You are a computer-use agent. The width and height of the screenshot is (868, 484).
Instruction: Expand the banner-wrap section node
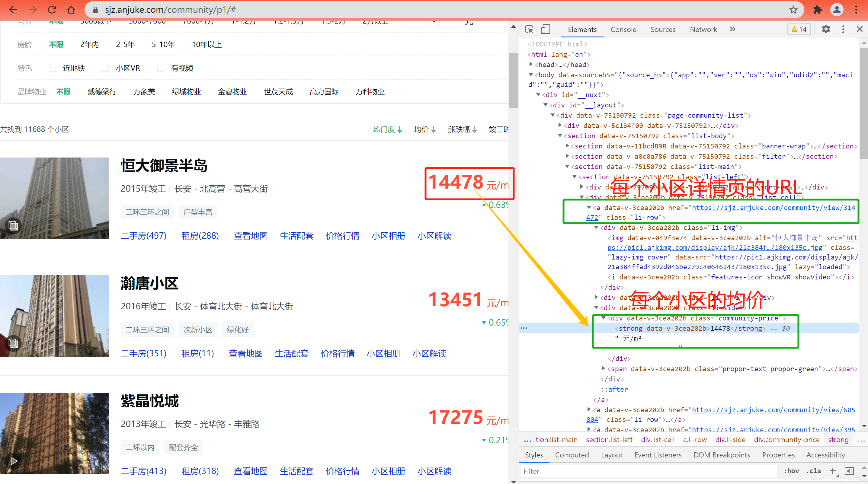(x=567, y=146)
